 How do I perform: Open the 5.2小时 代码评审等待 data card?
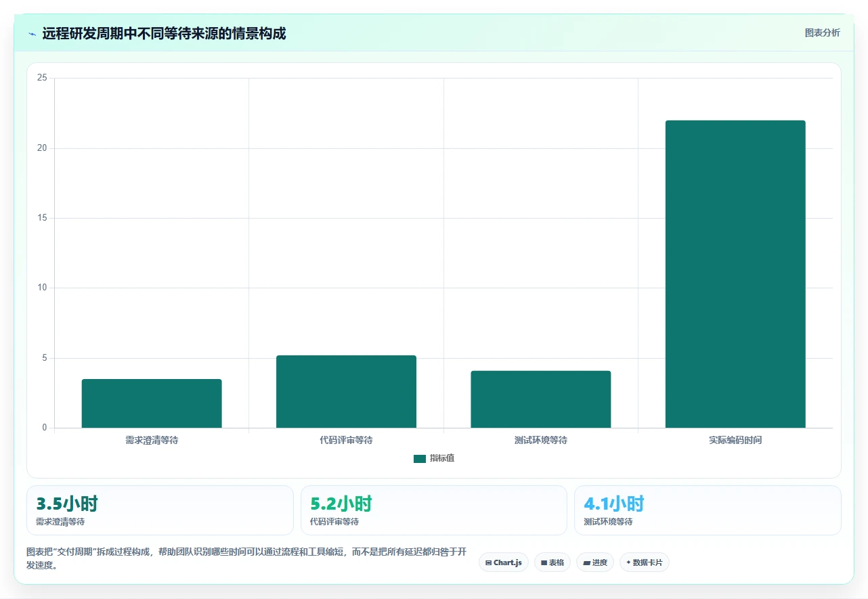(x=434, y=510)
